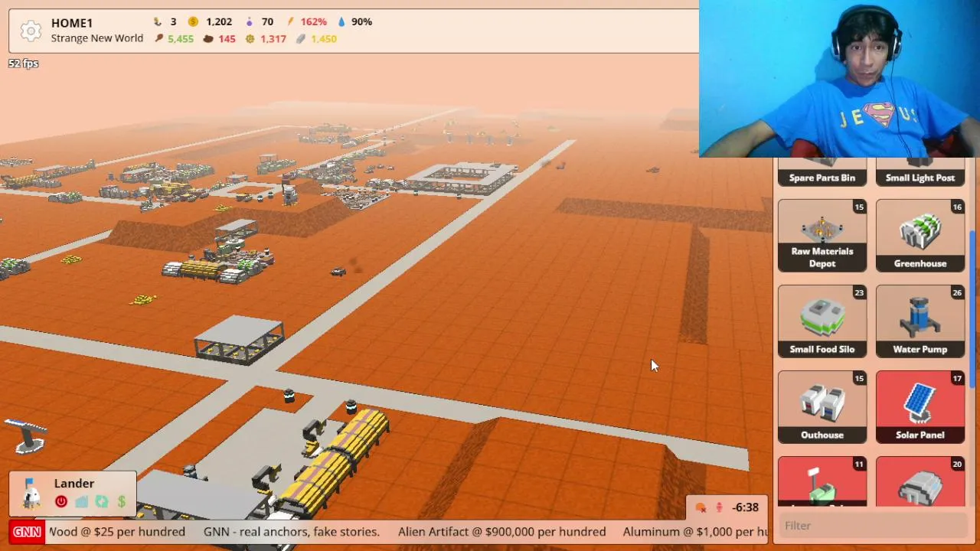980x551 pixels.
Task: Select the Raw Materials Depot building
Action: coord(822,236)
